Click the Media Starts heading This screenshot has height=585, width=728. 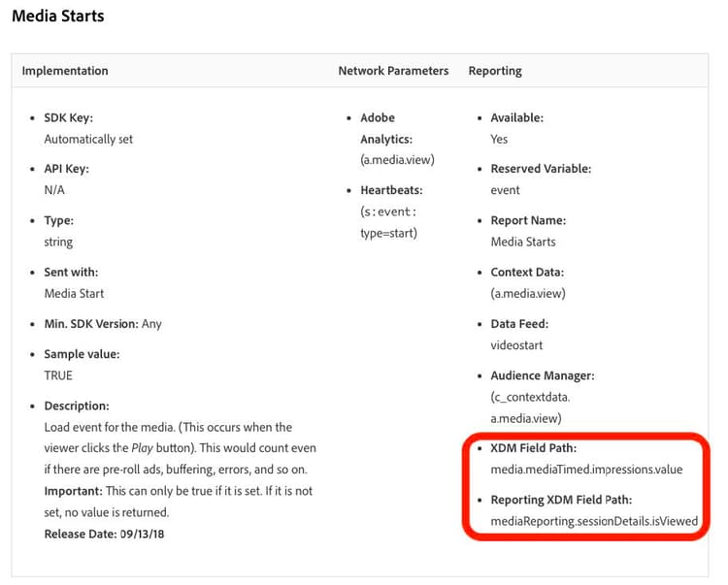click(x=58, y=16)
